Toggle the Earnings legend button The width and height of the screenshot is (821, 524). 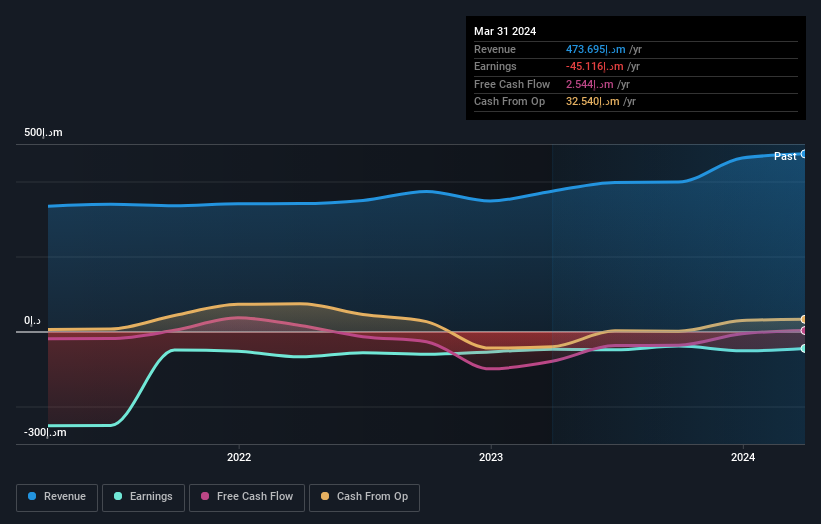(x=143, y=497)
